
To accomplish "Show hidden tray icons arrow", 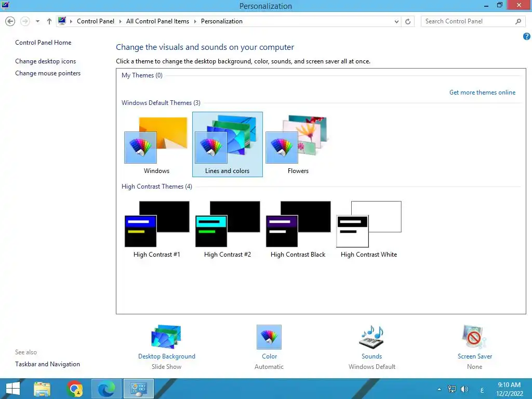I will (439, 389).
